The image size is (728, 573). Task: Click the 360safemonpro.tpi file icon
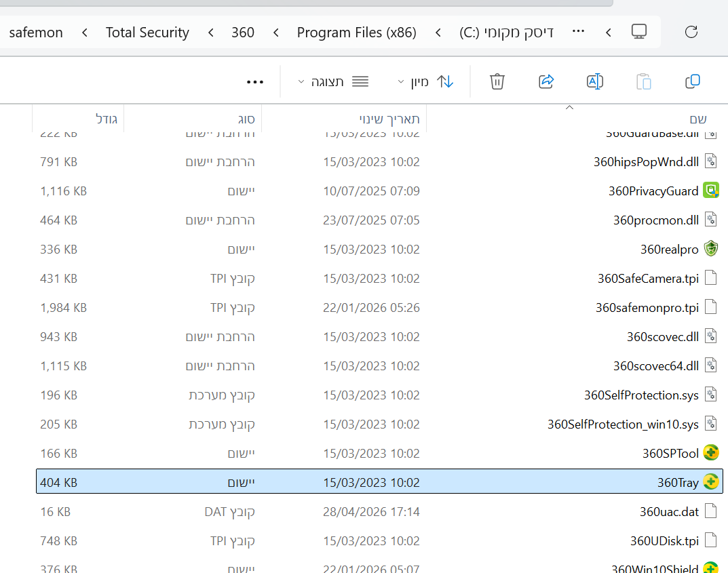tap(710, 307)
